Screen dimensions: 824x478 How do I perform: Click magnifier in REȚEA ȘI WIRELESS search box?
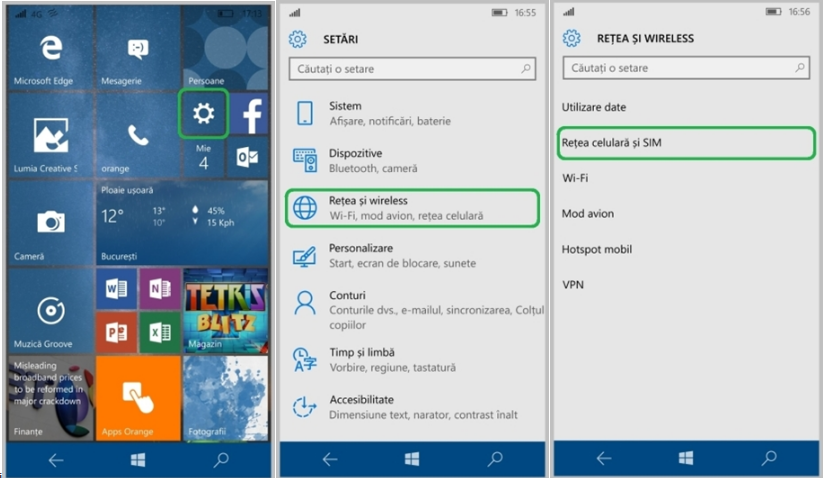point(799,67)
